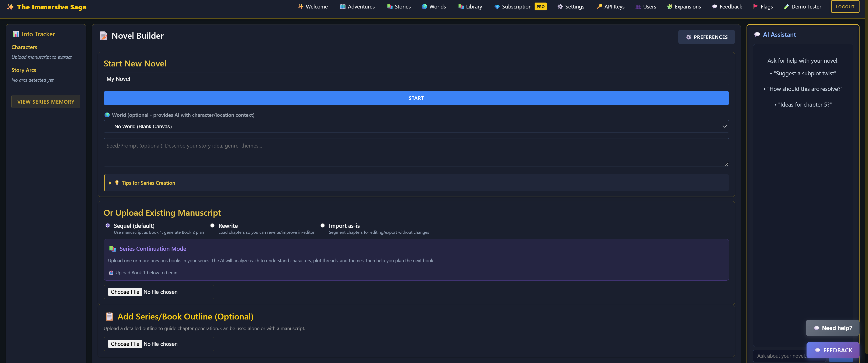The height and width of the screenshot is (363, 868).
Task: Click the Expansions puzzle piece icon
Action: coord(670,6)
